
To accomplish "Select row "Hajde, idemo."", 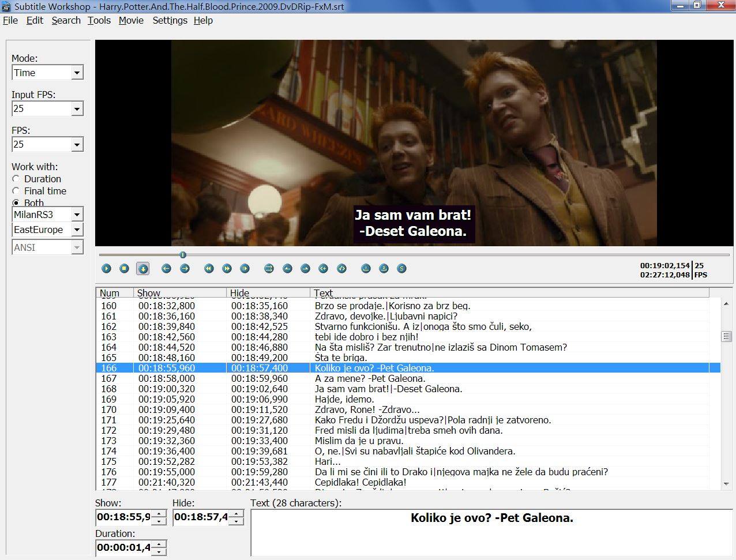I will pyautogui.click(x=408, y=399).
